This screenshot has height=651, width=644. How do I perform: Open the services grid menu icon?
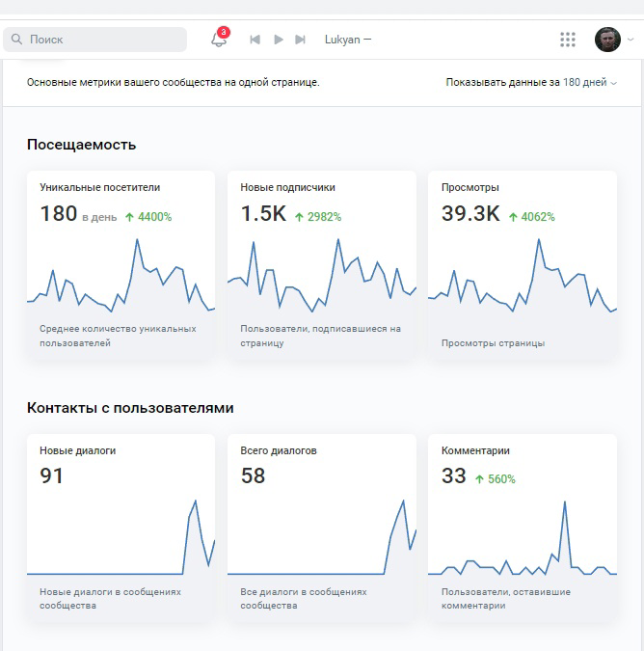coord(568,40)
